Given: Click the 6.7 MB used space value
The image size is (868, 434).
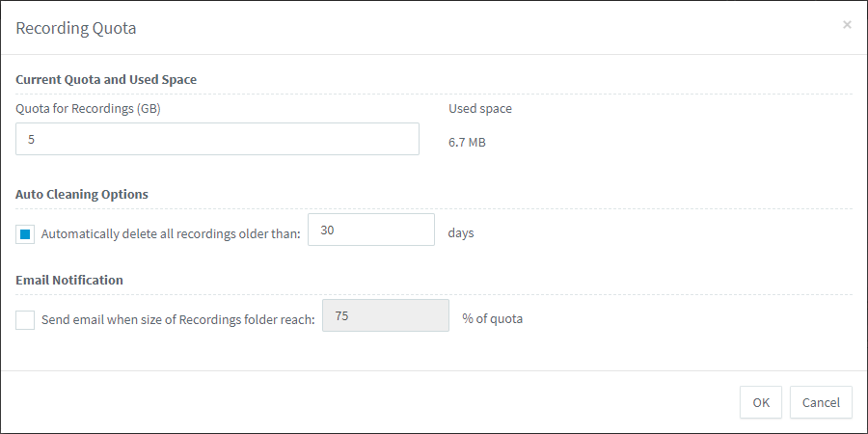Looking at the screenshot, I should [x=467, y=142].
